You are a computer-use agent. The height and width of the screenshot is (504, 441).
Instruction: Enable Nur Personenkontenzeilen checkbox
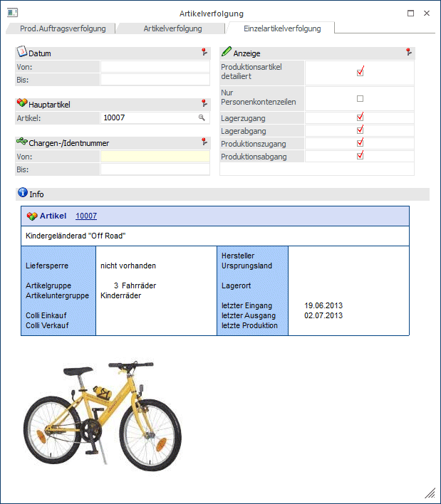[360, 98]
